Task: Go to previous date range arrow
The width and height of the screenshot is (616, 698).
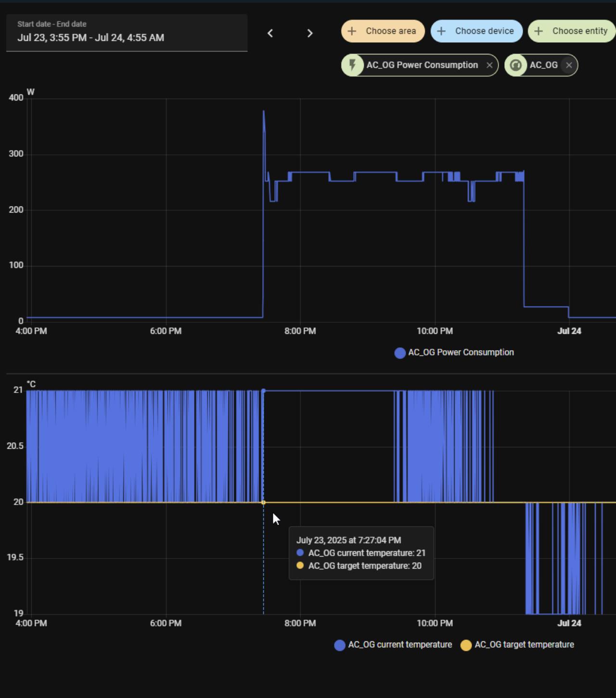Action: coord(270,33)
